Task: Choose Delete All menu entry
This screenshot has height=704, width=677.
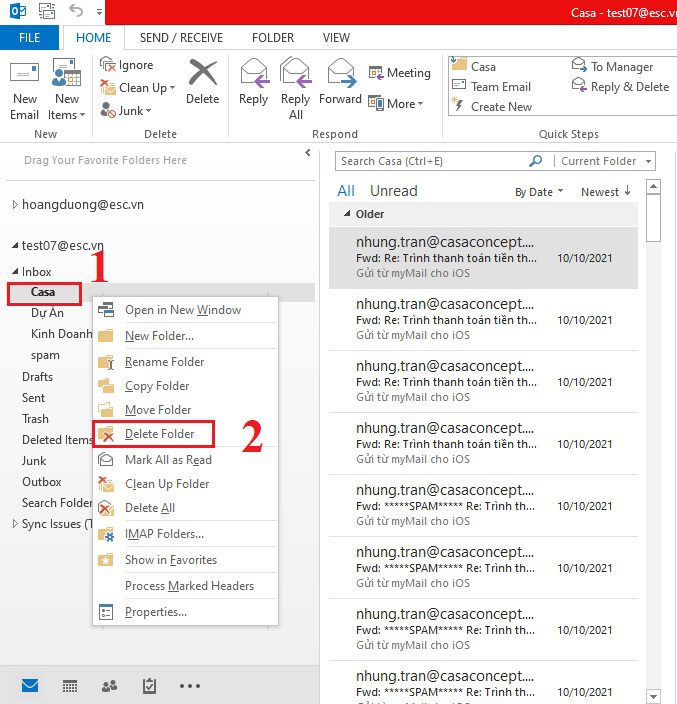Action: tap(185, 508)
